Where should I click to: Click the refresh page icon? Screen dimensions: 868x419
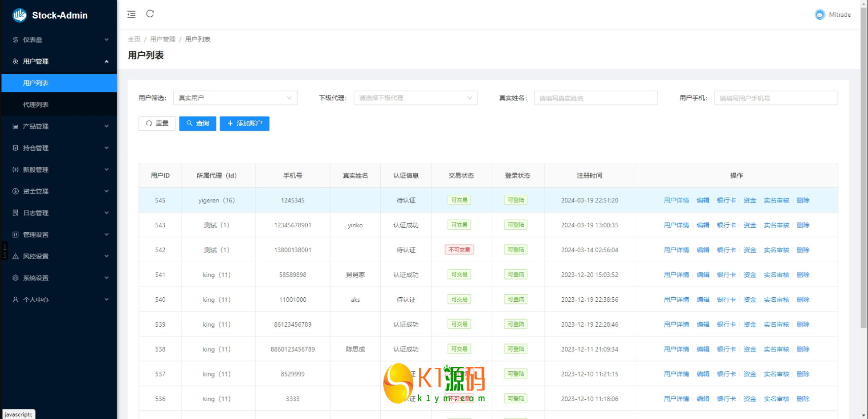(150, 14)
